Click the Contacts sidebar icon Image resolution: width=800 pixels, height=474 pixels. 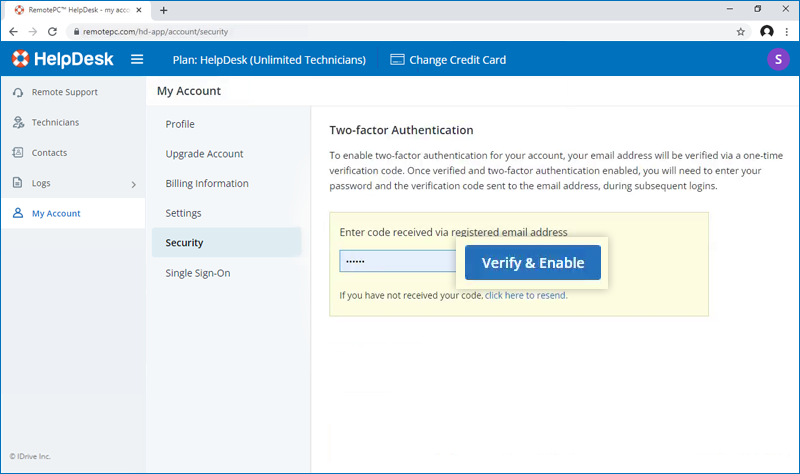click(18, 153)
